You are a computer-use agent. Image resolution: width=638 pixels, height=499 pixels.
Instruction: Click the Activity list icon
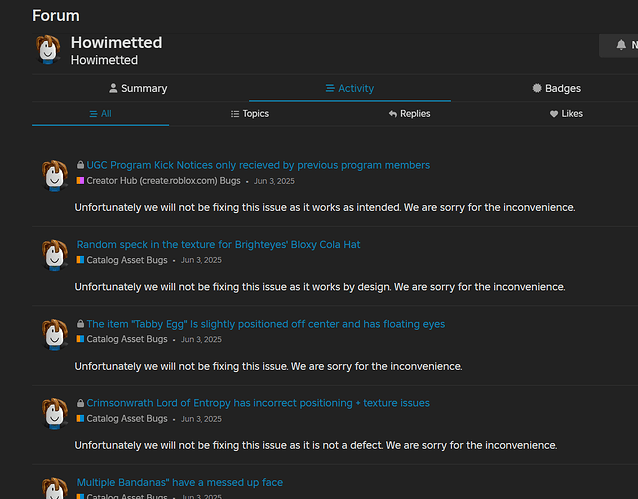tap(330, 88)
